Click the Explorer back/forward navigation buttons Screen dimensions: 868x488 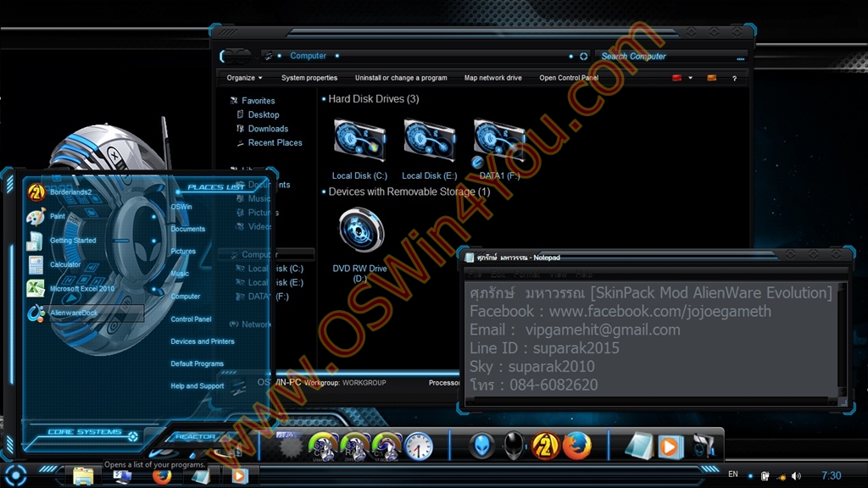[236, 56]
